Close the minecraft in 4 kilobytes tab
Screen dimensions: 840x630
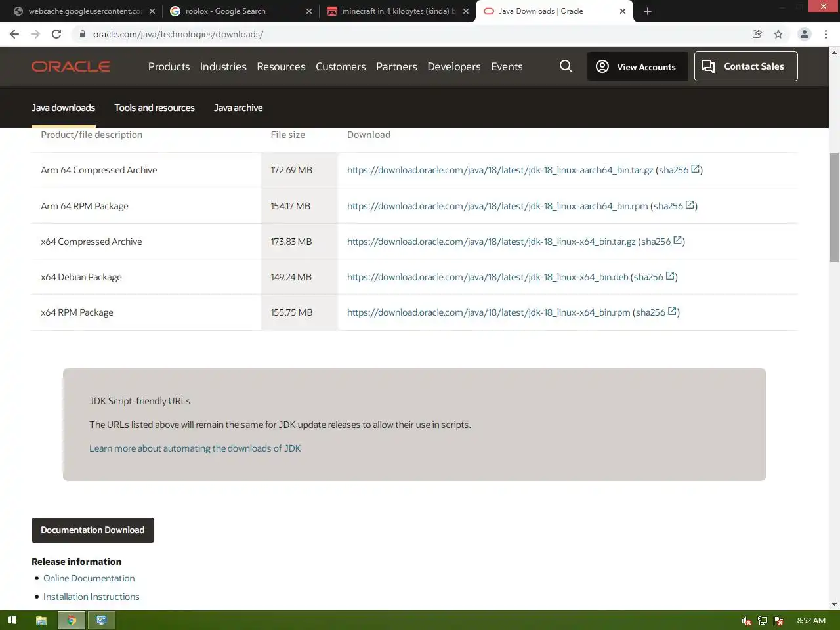pyautogui.click(x=466, y=11)
